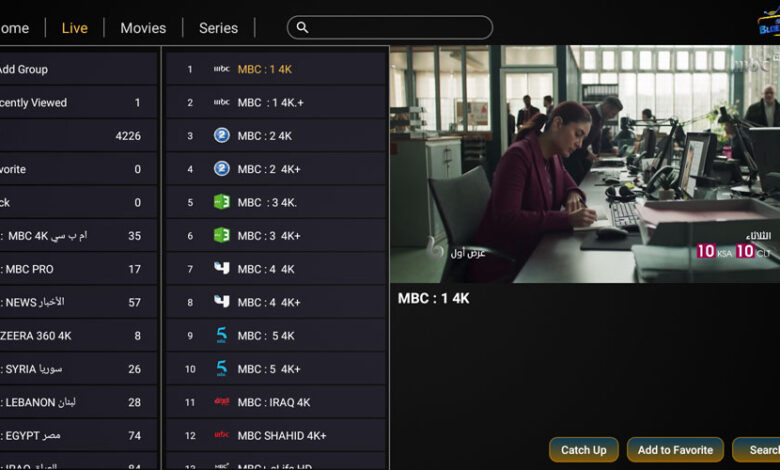Select the NEWS group with 57 channels
This screenshot has height=470, width=780.
tap(78, 302)
